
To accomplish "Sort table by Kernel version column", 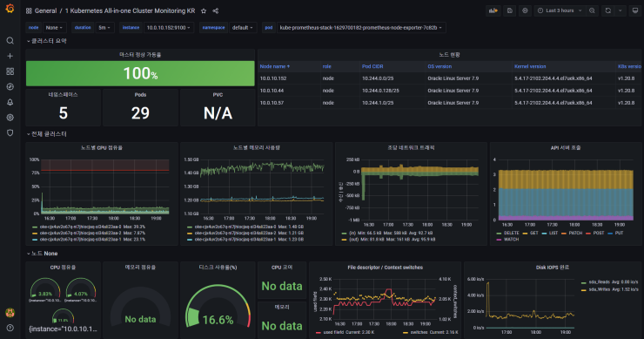I will (530, 66).
